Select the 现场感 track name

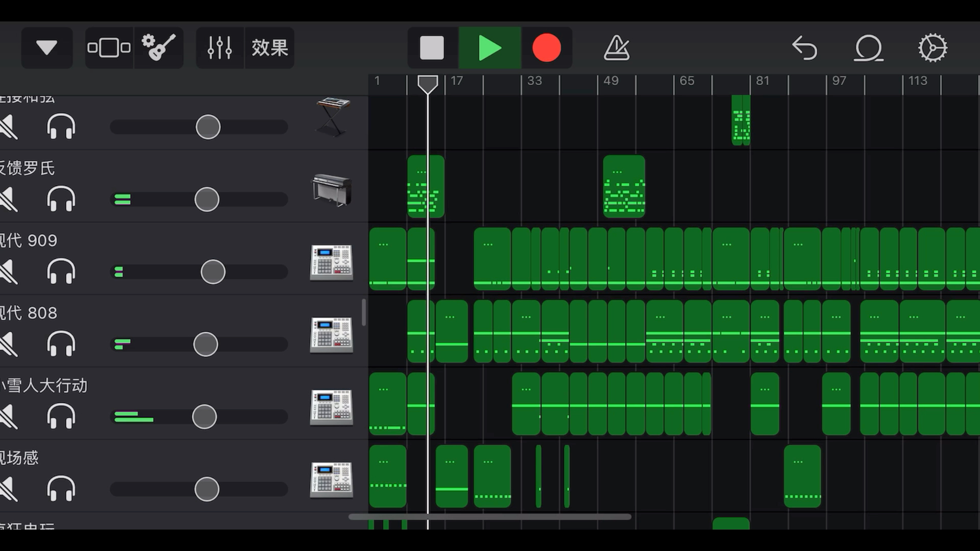[x=19, y=458]
